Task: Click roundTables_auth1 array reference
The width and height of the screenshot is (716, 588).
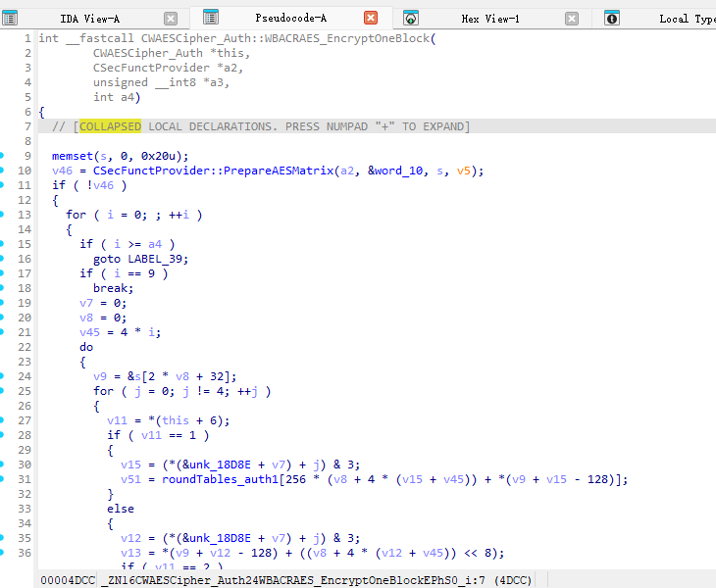Action: pos(220,479)
